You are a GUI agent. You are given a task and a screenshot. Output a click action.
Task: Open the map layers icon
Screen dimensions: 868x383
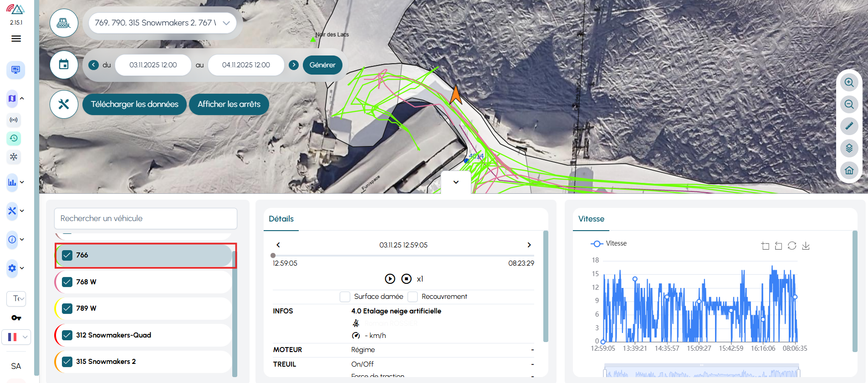click(849, 148)
